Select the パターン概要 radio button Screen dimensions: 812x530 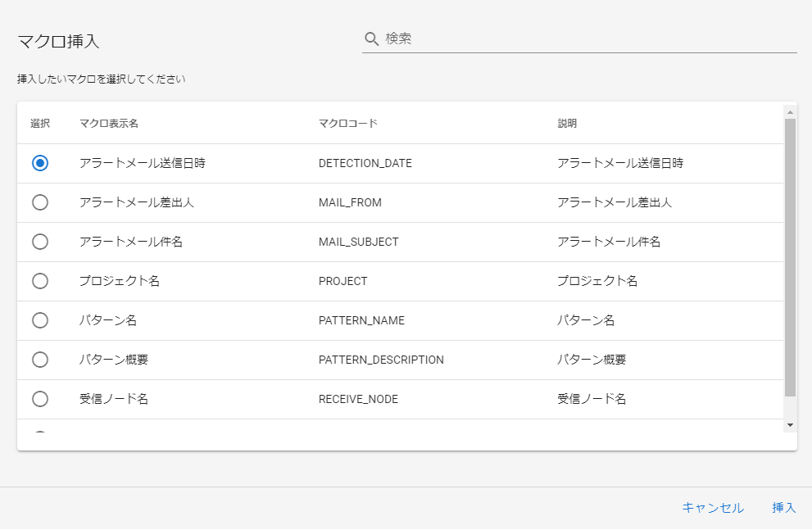40,360
